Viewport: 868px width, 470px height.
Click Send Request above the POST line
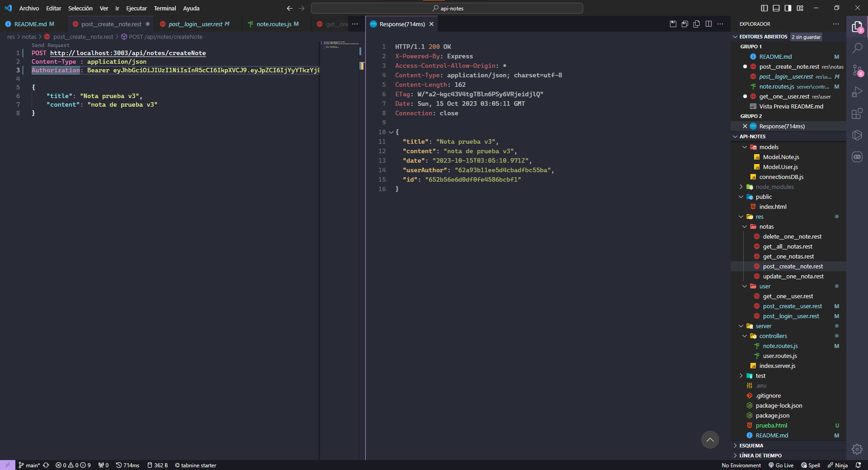(51, 45)
